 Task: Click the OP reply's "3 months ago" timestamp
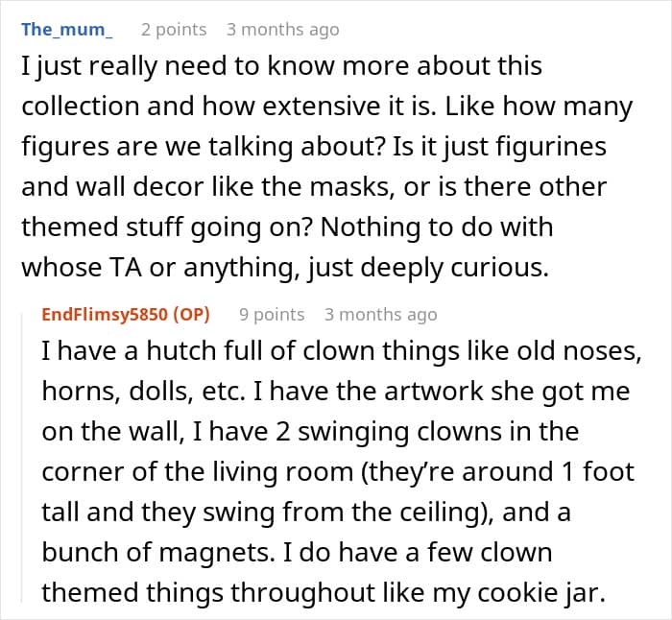coord(380,315)
